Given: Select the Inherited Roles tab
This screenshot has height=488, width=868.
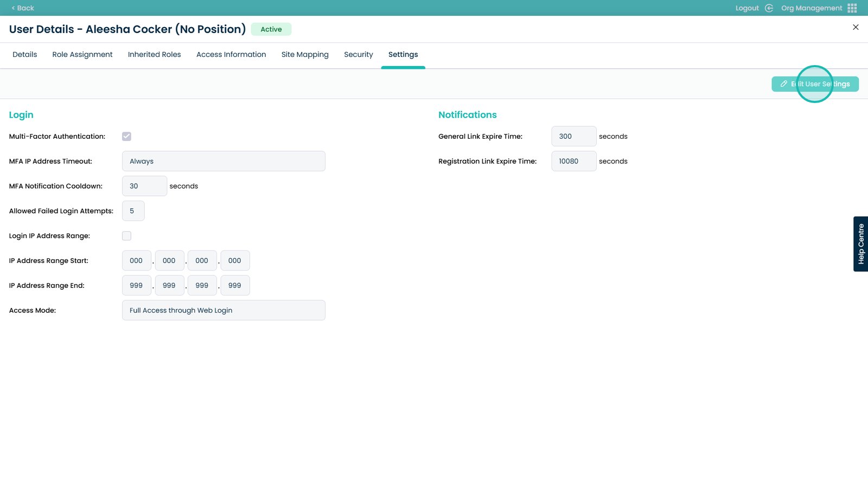Looking at the screenshot, I should click(155, 55).
